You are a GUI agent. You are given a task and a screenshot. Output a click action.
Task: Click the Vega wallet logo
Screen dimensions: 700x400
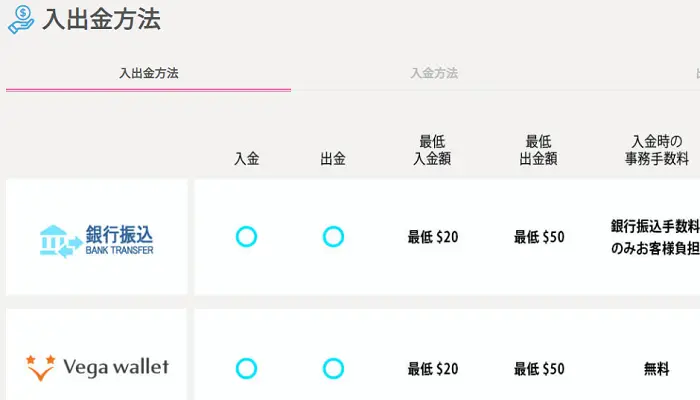(x=97, y=367)
